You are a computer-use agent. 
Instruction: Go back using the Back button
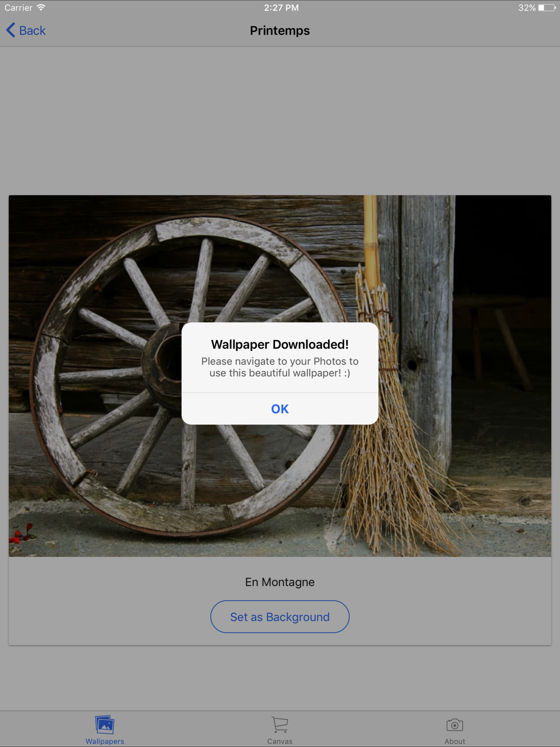click(26, 30)
